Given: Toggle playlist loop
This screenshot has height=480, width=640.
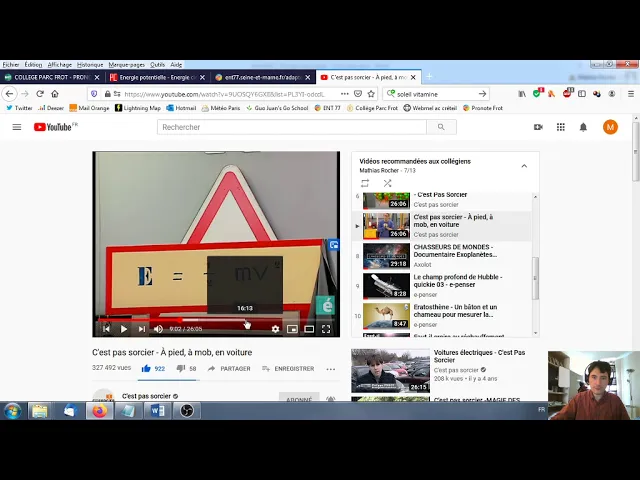Looking at the screenshot, I should coord(365,183).
